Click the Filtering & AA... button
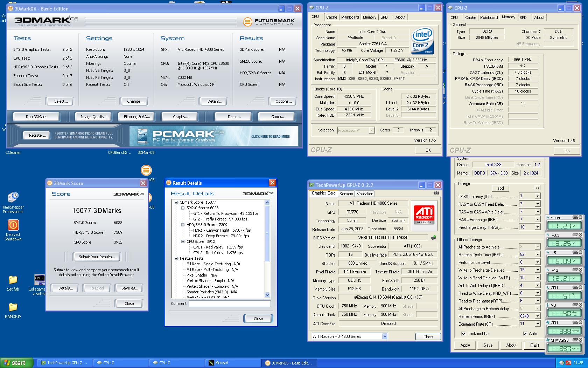This screenshot has height=368, width=588. [136, 117]
